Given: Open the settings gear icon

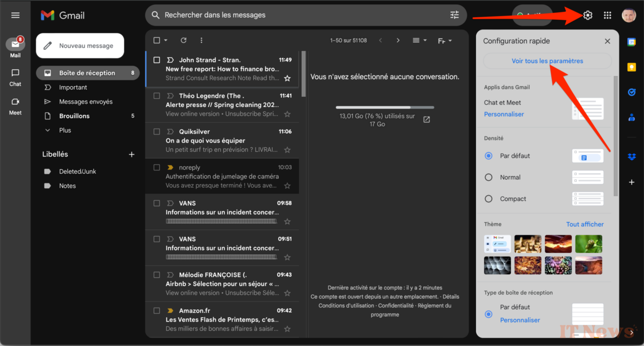Looking at the screenshot, I should coord(588,15).
